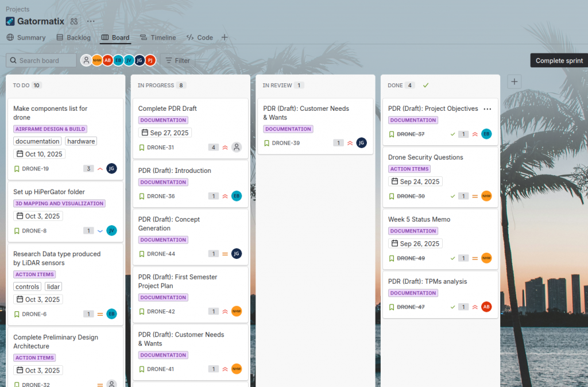Click the Complete sprint button
The image size is (588, 387).
coord(559,60)
